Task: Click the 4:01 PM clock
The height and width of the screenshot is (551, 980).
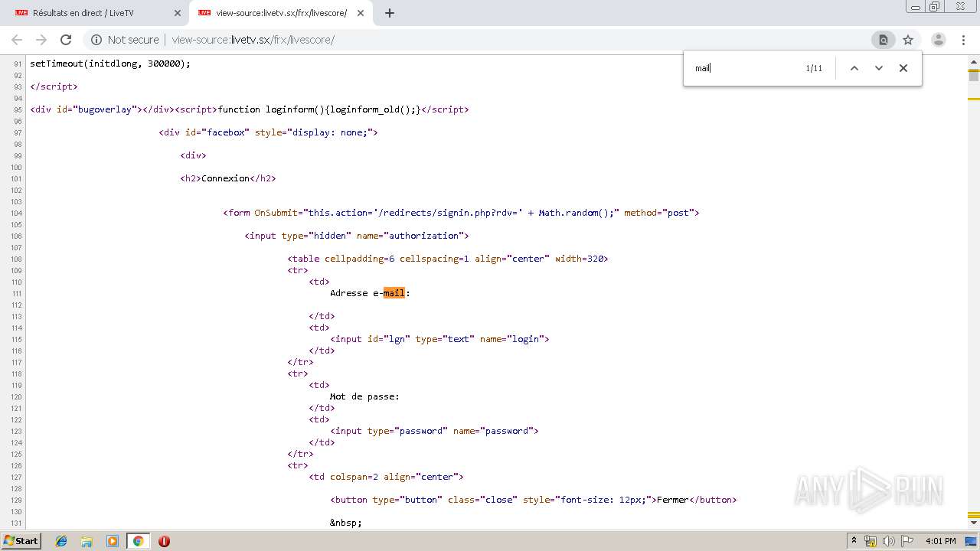Action: [x=940, y=541]
